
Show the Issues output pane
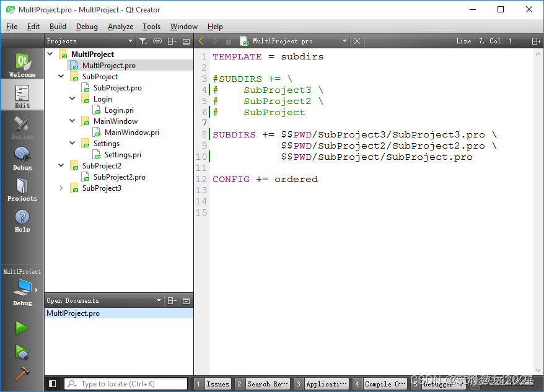point(213,384)
